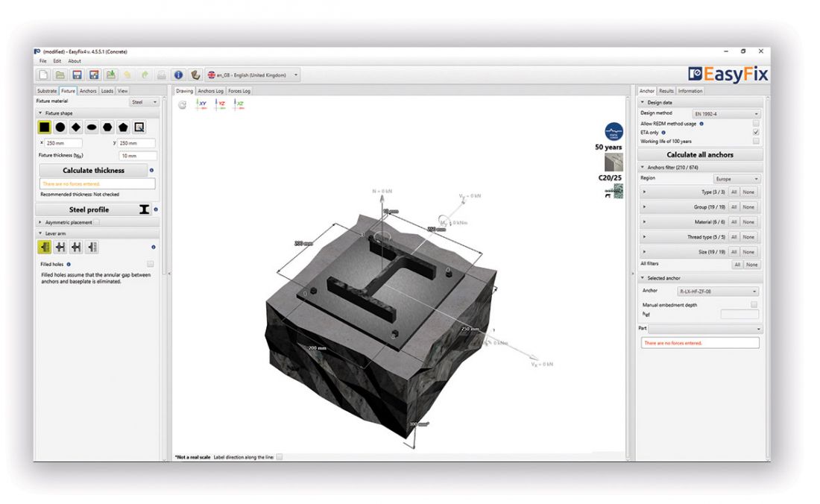The width and height of the screenshot is (820, 504).
Task: Switch drawing to XY plane view
Action: coord(201,104)
